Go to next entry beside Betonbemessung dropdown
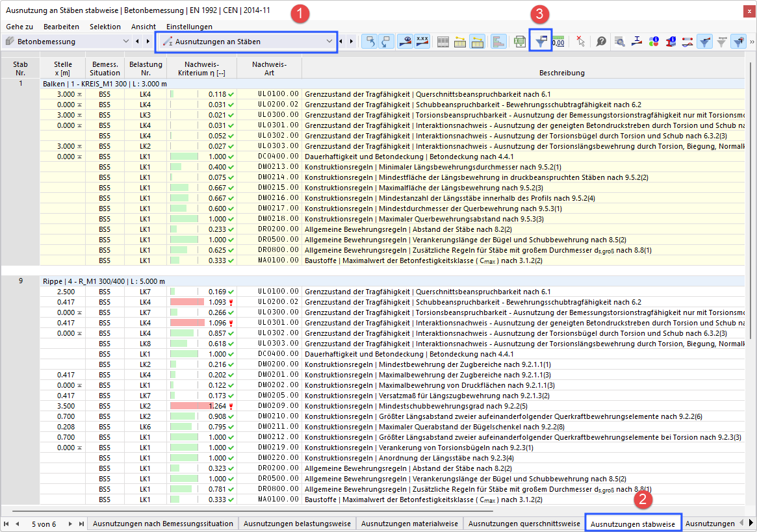The height and width of the screenshot is (532, 757). (x=148, y=42)
